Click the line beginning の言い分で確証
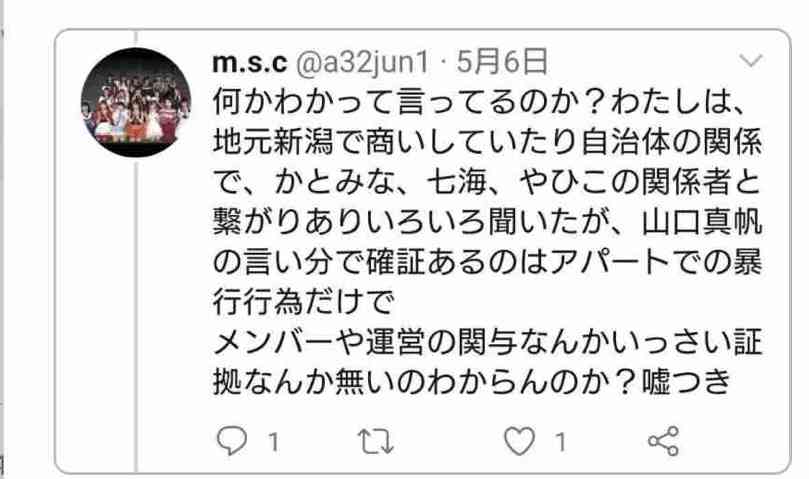809x479 pixels. (487, 262)
